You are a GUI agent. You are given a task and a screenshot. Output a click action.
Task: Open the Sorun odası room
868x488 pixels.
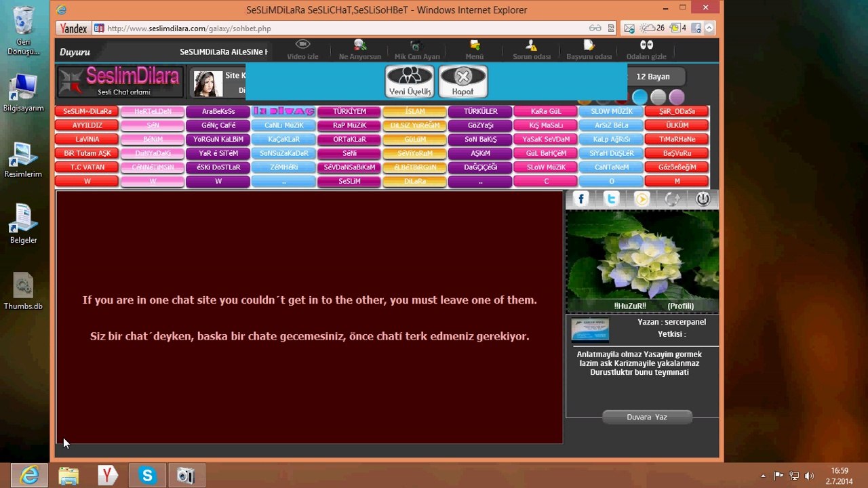tap(532, 50)
